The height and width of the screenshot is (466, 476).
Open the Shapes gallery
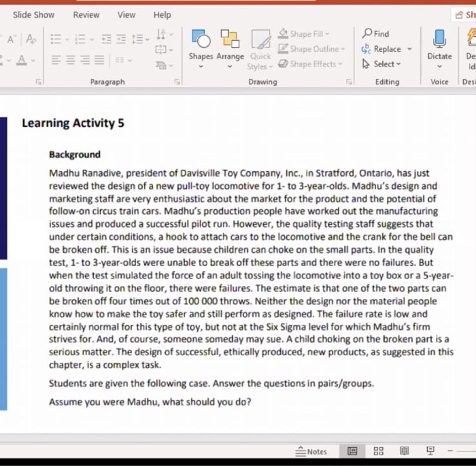pos(201,48)
